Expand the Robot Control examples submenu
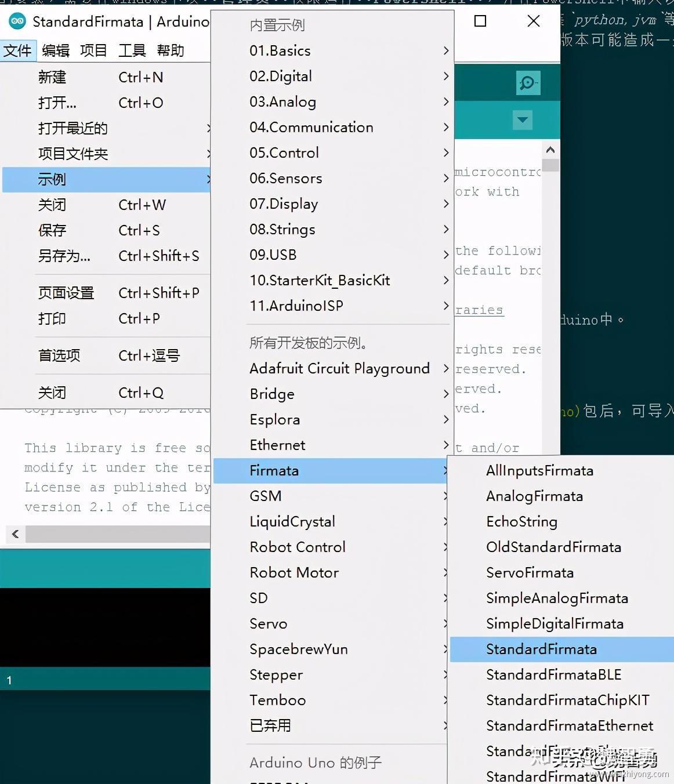This screenshot has height=784, width=674. [298, 547]
